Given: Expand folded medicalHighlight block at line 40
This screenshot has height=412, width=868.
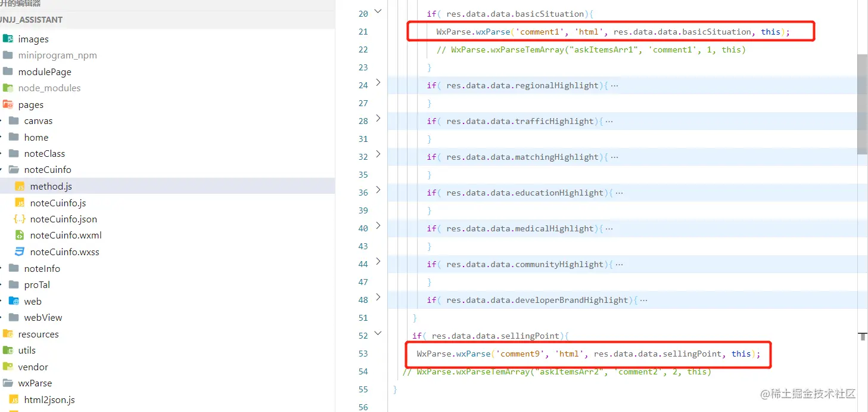Looking at the screenshot, I should pyautogui.click(x=378, y=226).
